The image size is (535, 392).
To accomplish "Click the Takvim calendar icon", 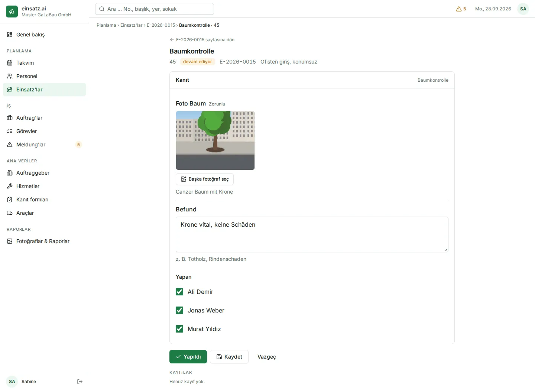I will coord(10,63).
